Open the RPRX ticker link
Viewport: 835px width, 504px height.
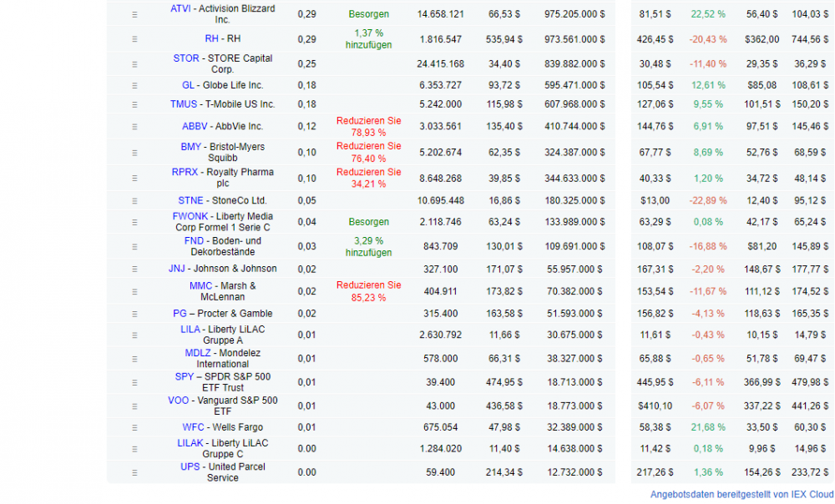(x=185, y=172)
